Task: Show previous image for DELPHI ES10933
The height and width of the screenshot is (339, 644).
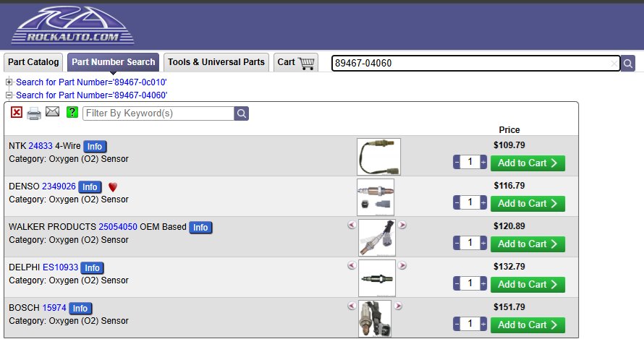Action: point(352,265)
